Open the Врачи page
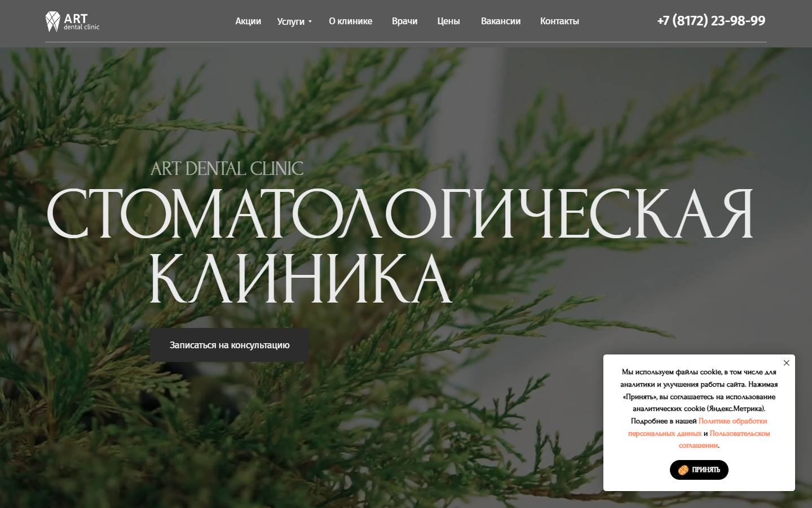This screenshot has width=812, height=508. click(405, 21)
